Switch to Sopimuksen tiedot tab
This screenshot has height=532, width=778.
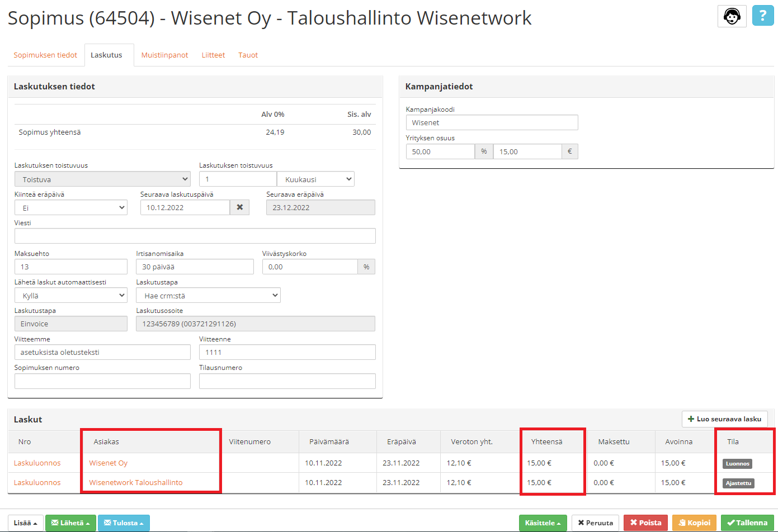(45, 55)
